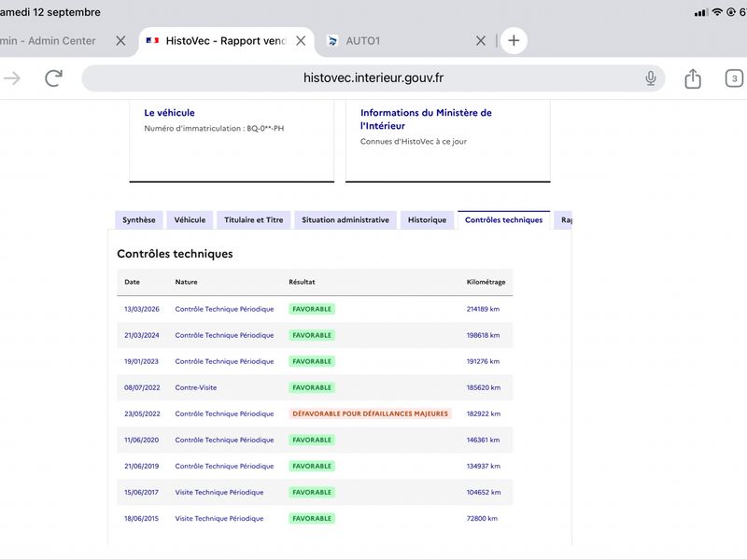
Task: Switch to Situation administrative tab
Action: tap(345, 220)
